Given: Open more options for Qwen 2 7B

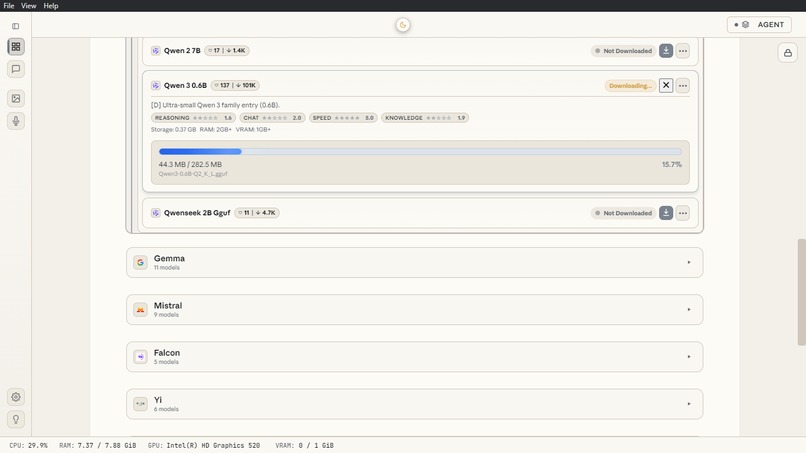Looking at the screenshot, I should coord(683,51).
